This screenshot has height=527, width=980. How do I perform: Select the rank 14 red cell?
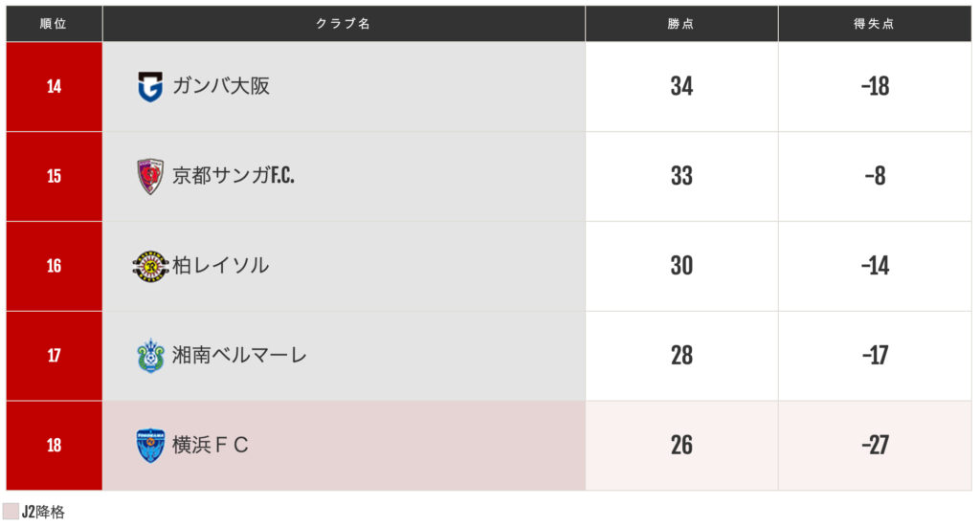click(54, 86)
